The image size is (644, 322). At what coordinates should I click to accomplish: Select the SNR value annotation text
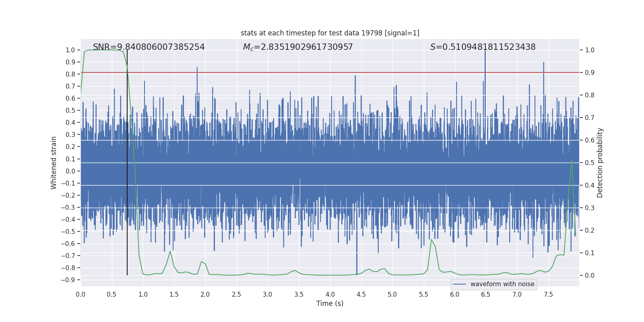[x=149, y=47]
